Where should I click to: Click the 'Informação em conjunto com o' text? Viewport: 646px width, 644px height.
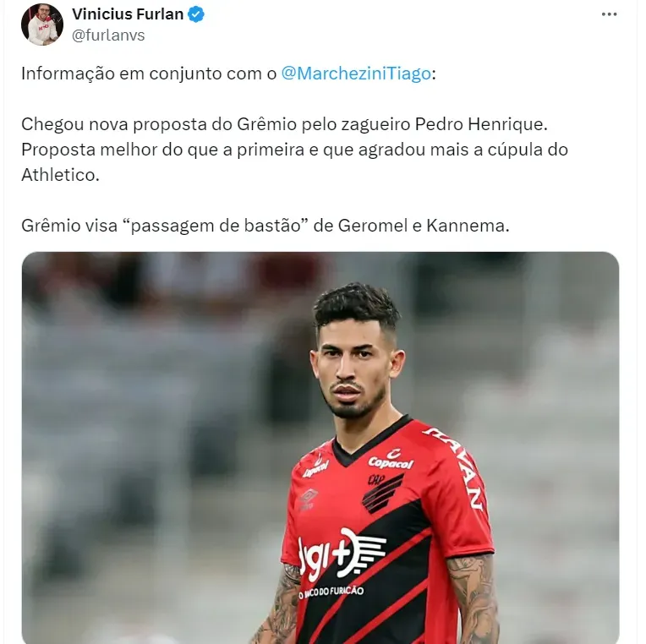coord(149,74)
